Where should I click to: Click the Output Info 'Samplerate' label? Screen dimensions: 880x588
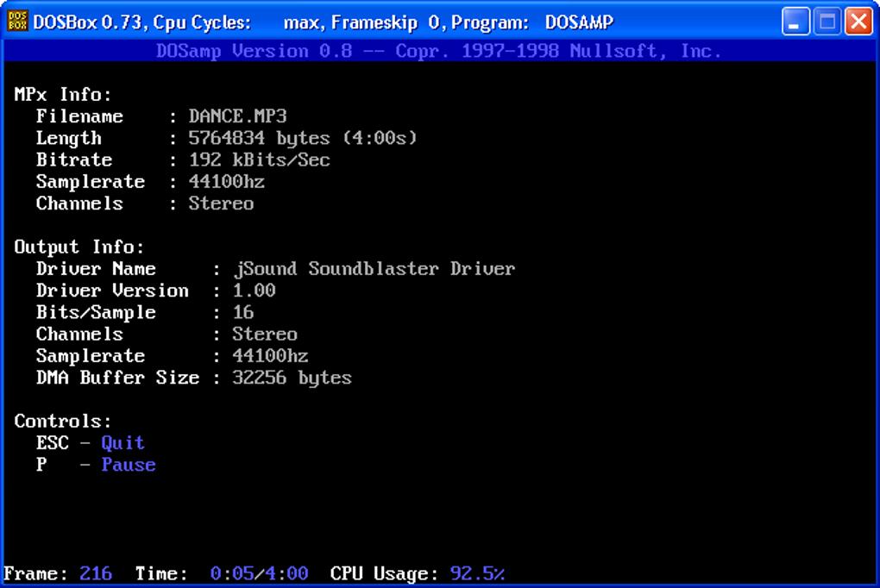(x=91, y=356)
